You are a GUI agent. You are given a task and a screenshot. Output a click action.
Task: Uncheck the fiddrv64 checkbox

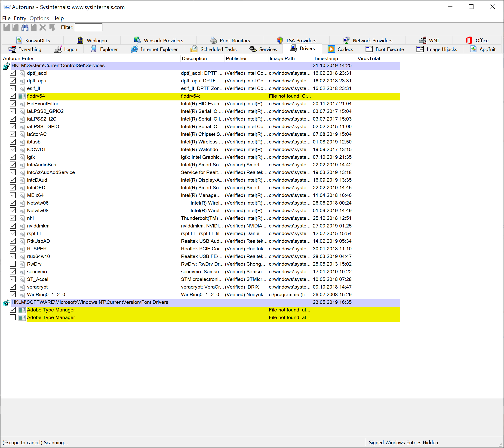tap(13, 96)
